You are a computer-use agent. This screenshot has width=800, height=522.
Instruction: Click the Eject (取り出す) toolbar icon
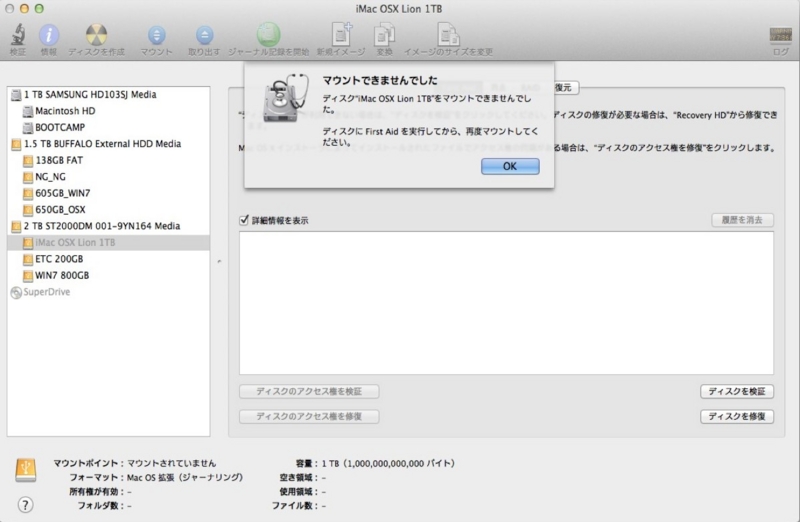click(x=204, y=35)
